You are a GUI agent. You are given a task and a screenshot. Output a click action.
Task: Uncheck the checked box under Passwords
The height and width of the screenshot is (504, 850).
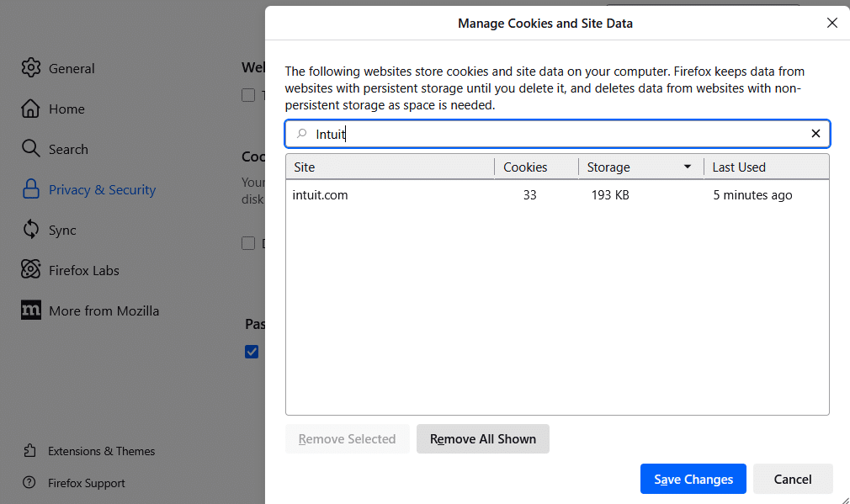pos(252,352)
